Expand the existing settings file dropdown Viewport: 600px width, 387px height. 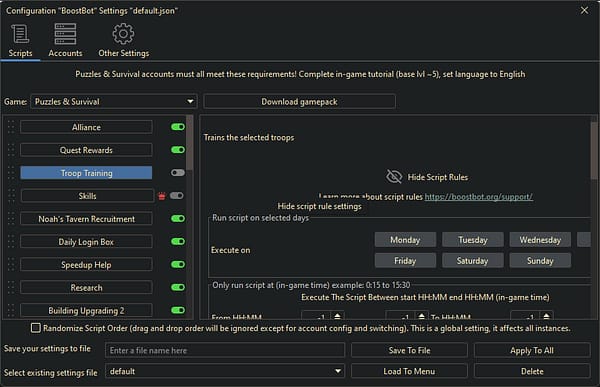click(x=225, y=371)
